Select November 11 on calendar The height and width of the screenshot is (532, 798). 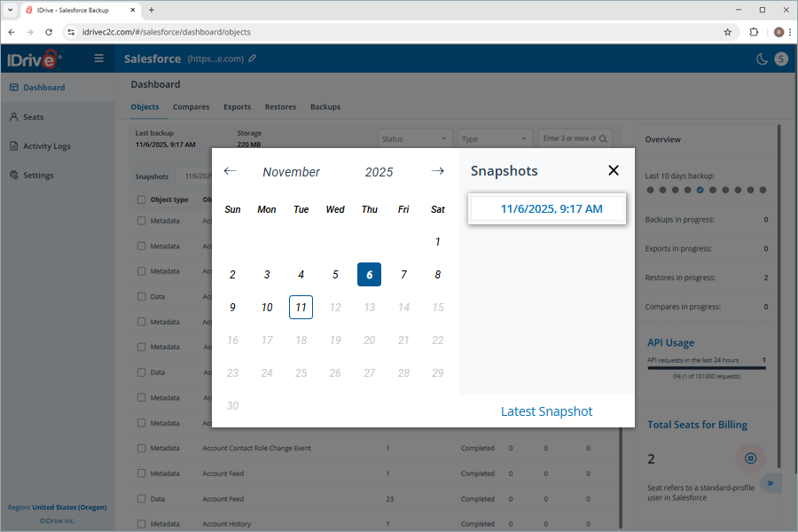[301, 308]
